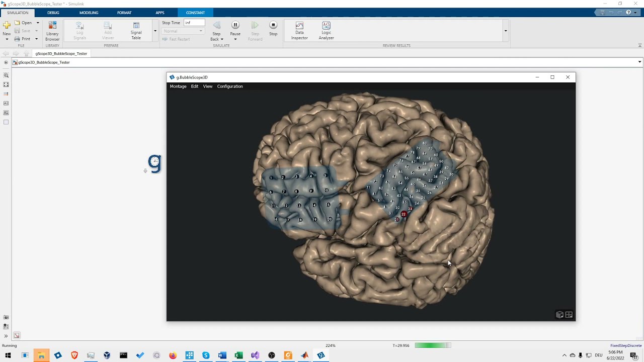
Task: Click the g block on the canvas
Action: pos(154,163)
